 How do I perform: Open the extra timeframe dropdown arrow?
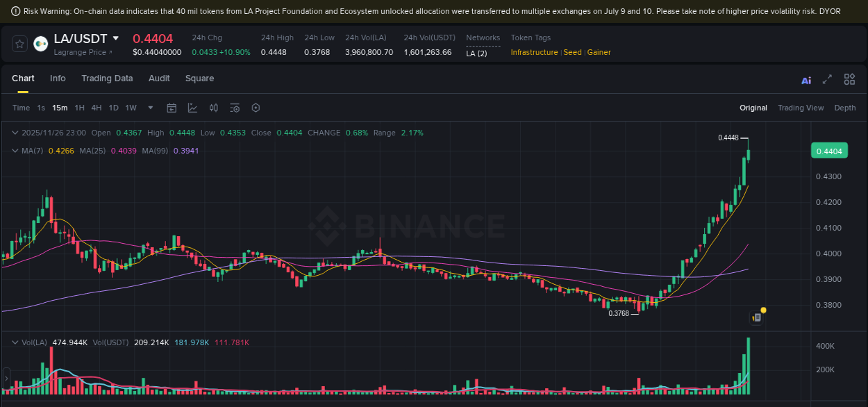[x=150, y=108]
